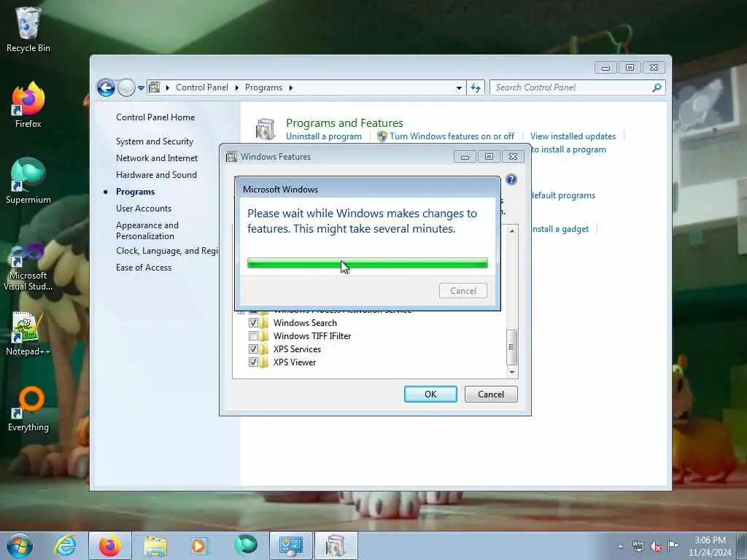The height and width of the screenshot is (560, 747).
Task: Click the Windows Start orb
Action: (x=20, y=545)
